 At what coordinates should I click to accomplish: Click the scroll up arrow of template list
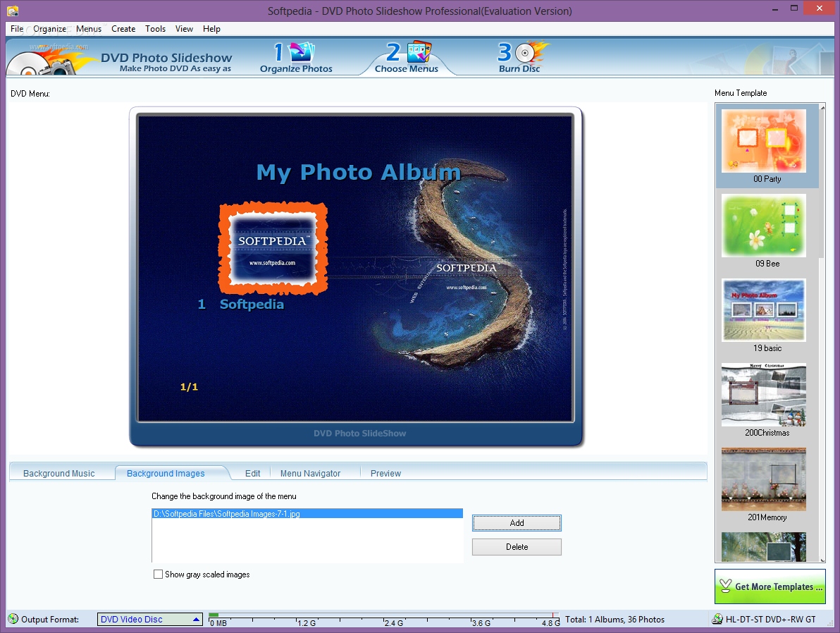(x=822, y=108)
